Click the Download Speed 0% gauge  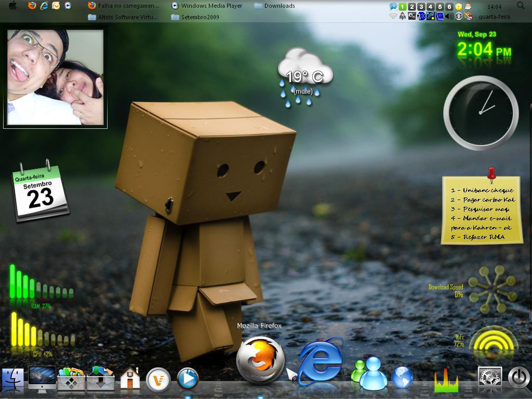(x=493, y=289)
